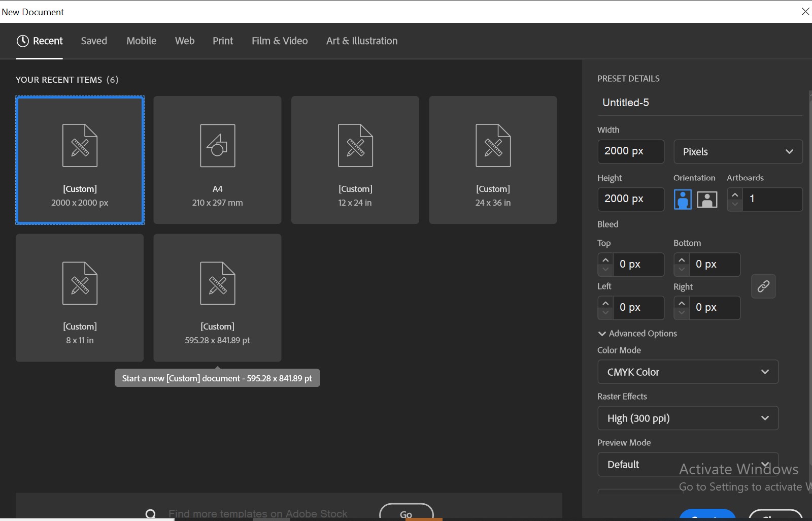The image size is (812, 521).
Task: Click the Right bleed input field
Action: 715,308
